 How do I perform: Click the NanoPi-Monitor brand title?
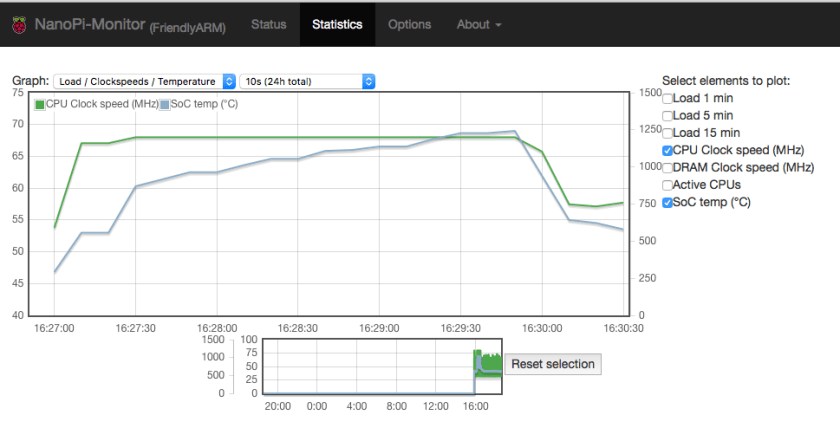[x=90, y=24]
